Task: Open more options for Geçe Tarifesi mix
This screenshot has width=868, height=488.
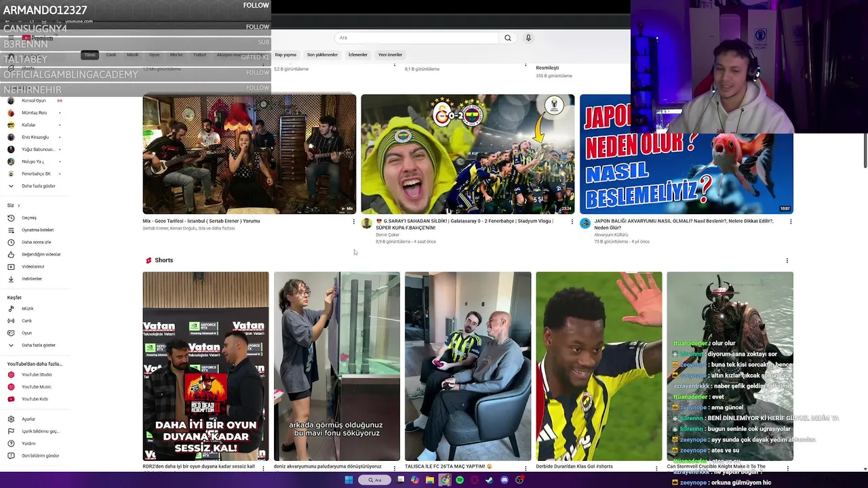Action: click(353, 222)
